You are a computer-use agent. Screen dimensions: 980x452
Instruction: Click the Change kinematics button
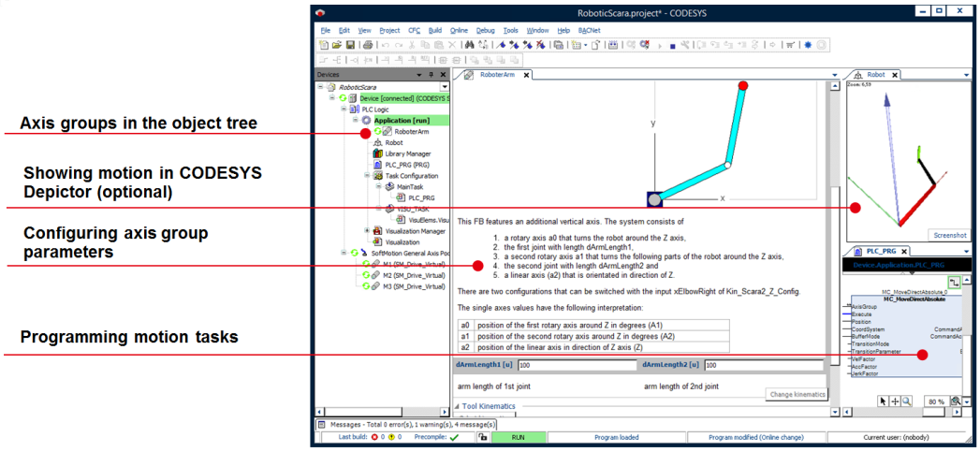coord(797,394)
